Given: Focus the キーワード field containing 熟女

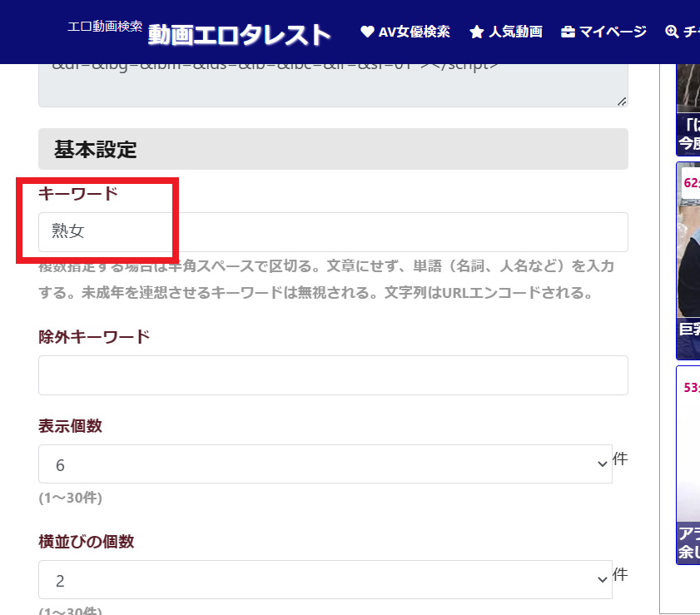Looking at the screenshot, I should (x=333, y=232).
